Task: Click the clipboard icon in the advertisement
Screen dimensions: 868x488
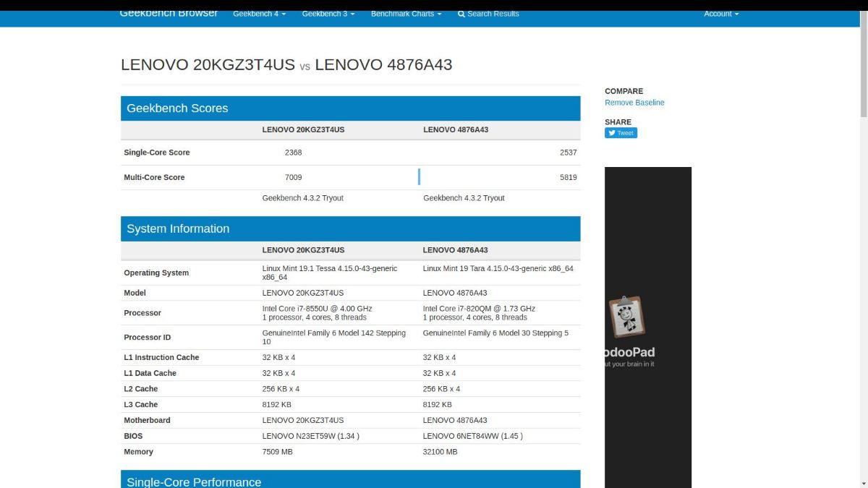Action: (x=626, y=317)
